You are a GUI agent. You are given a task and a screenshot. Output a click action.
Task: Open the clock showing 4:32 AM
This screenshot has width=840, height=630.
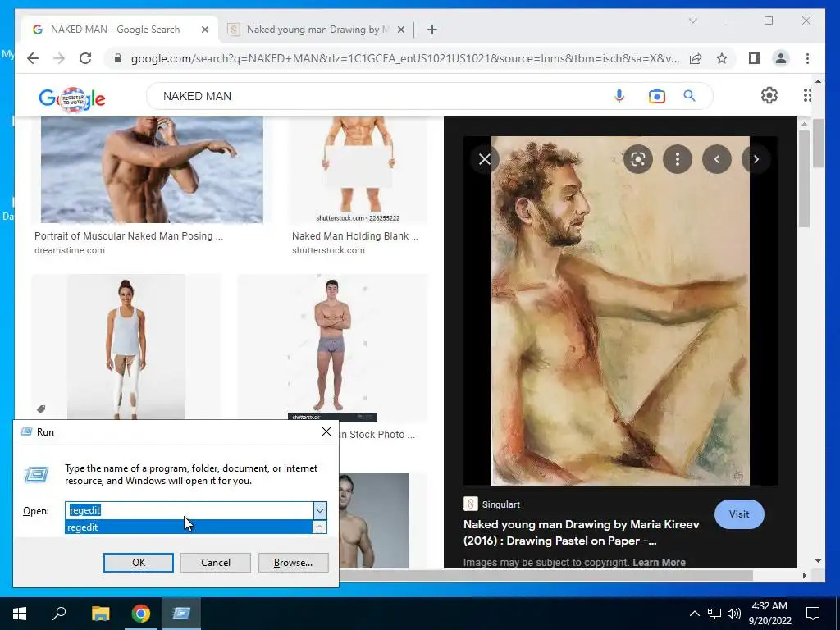click(769, 614)
